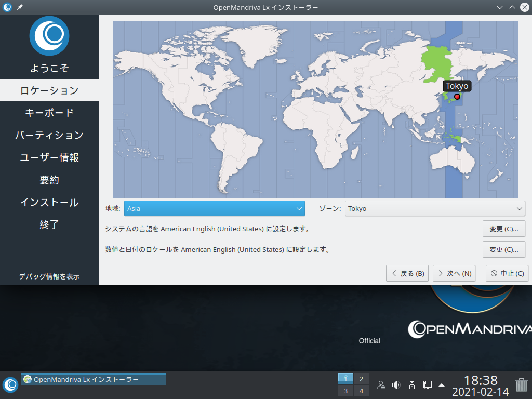
Task: Select the ロケーション step in the sidebar
Action: coord(49,90)
